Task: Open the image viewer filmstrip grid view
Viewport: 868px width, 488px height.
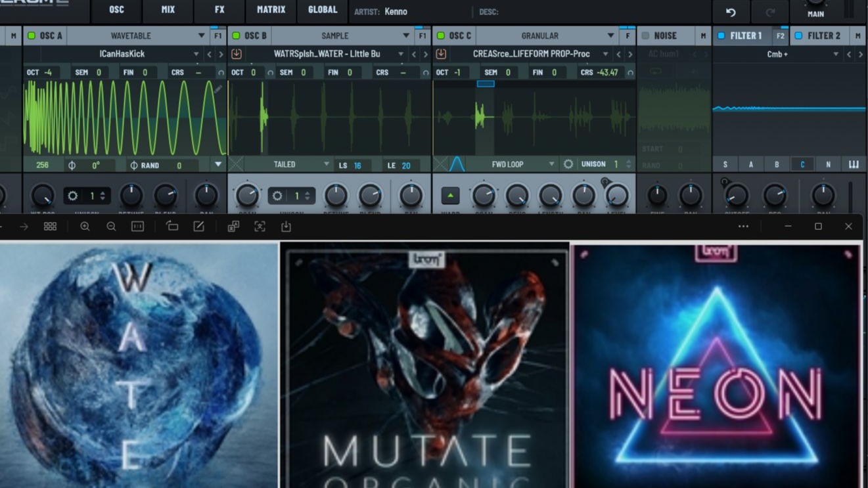Action: (50, 227)
